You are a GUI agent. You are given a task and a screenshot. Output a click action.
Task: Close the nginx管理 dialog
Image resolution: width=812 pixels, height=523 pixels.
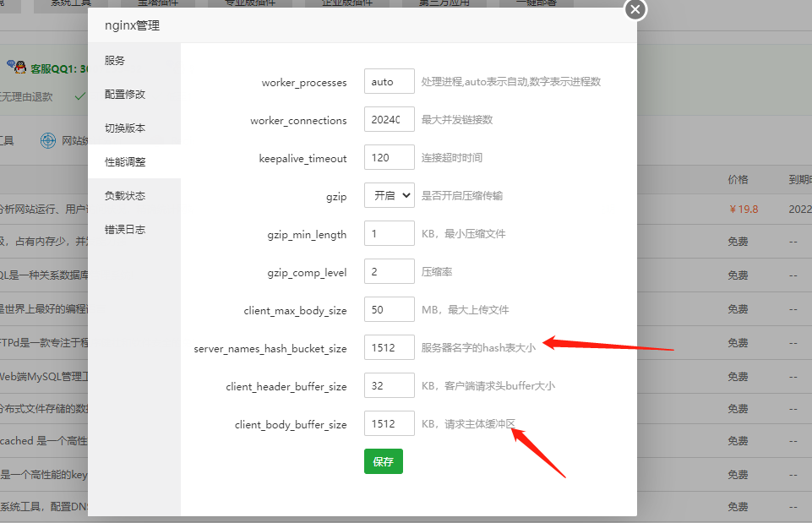635,9
